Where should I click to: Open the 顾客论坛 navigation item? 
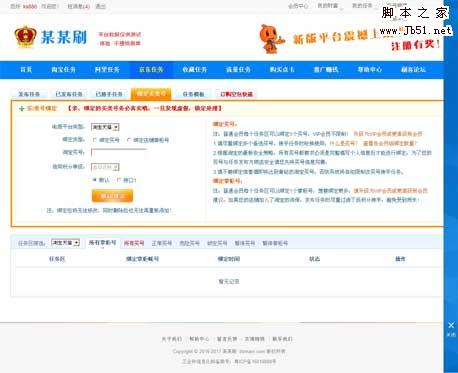click(413, 70)
